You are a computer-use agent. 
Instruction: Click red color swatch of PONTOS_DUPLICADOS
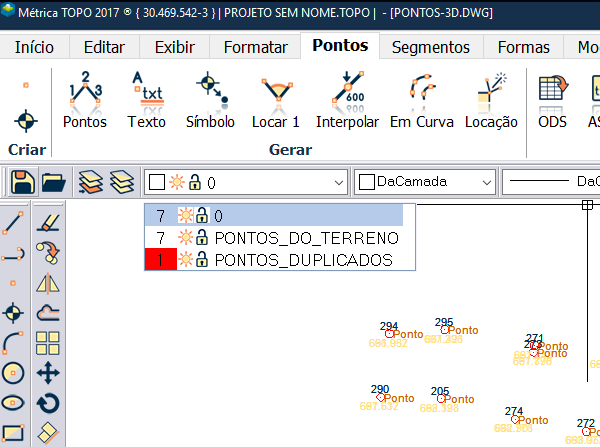pyautogui.click(x=160, y=260)
